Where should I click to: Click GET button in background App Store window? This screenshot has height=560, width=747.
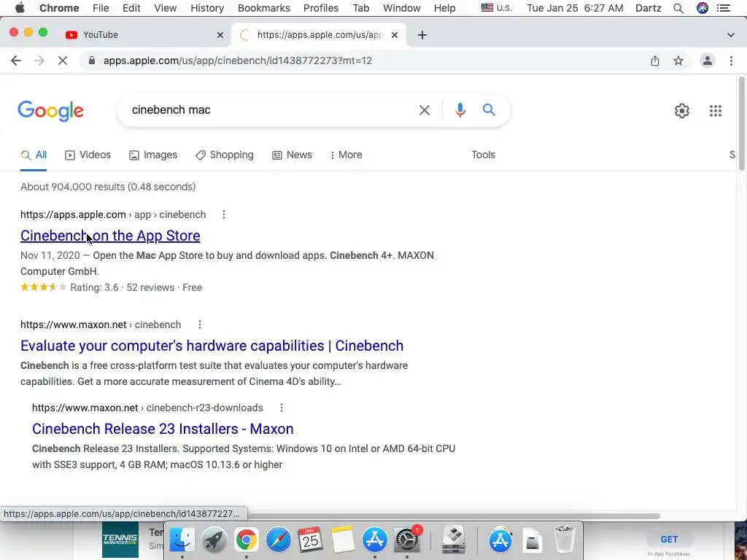669,540
